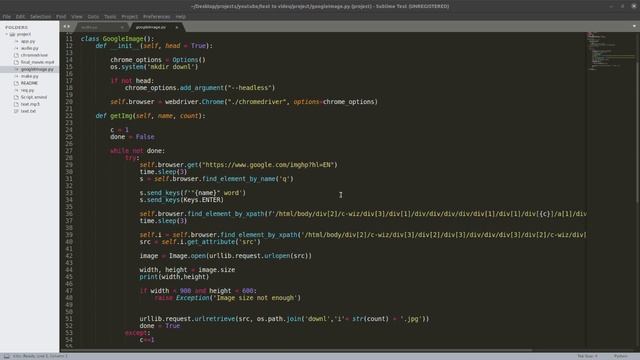Click the file icon beside README
Screen dimensions: 640x360
(x=16, y=83)
